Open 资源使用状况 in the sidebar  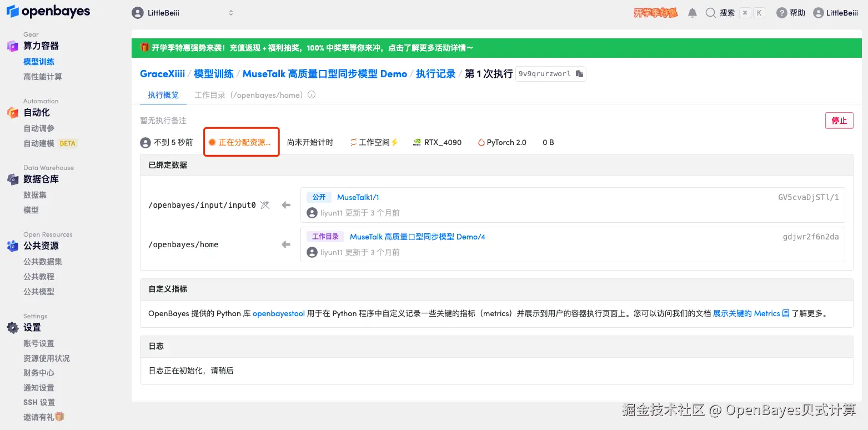pyautogui.click(x=47, y=358)
